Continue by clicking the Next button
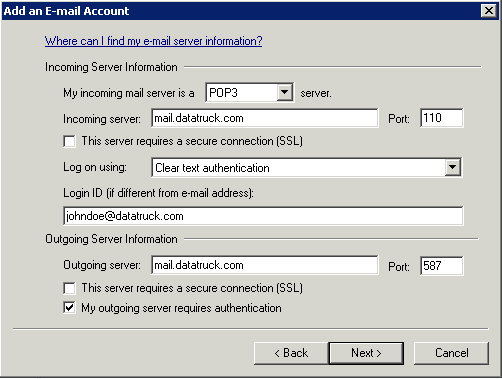The height and width of the screenshot is (379, 502). 366,353
